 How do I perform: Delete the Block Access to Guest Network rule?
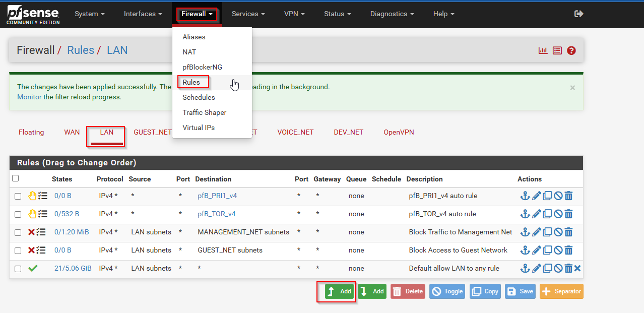point(568,251)
